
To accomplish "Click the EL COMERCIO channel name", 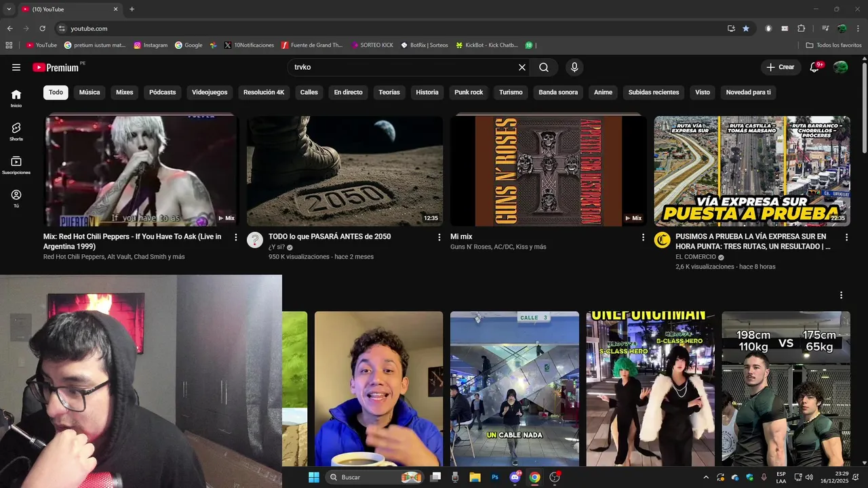I will [x=696, y=257].
